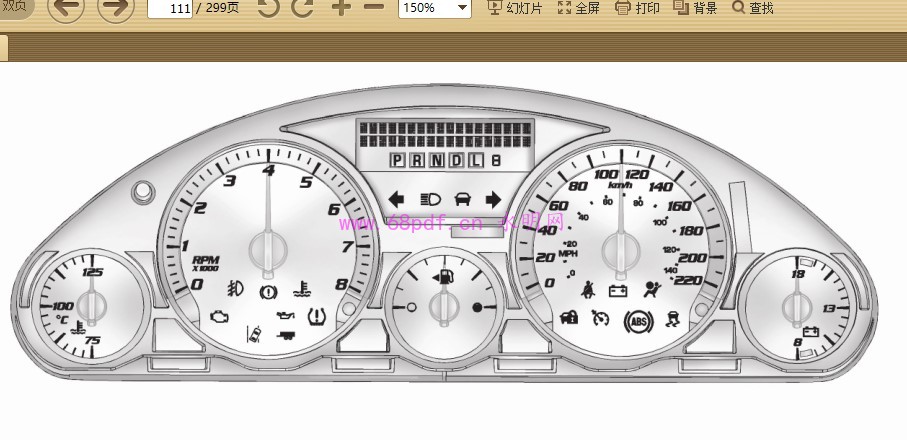Click the tire pressure warning icon in the tachometer
Image resolution: width=907 pixels, height=440 pixels.
pyautogui.click(x=319, y=319)
